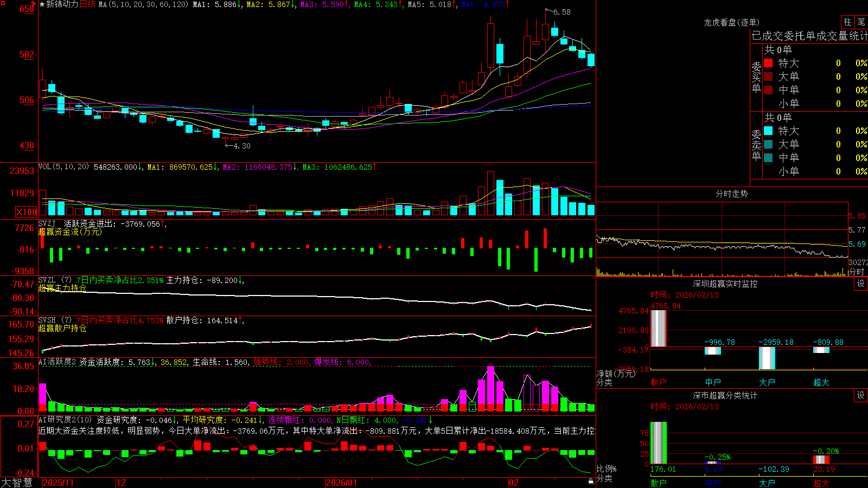Viewport: 868px width, 488px height.
Task: Click the dark red 中单 buy order swatch
Action: coord(768,90)
